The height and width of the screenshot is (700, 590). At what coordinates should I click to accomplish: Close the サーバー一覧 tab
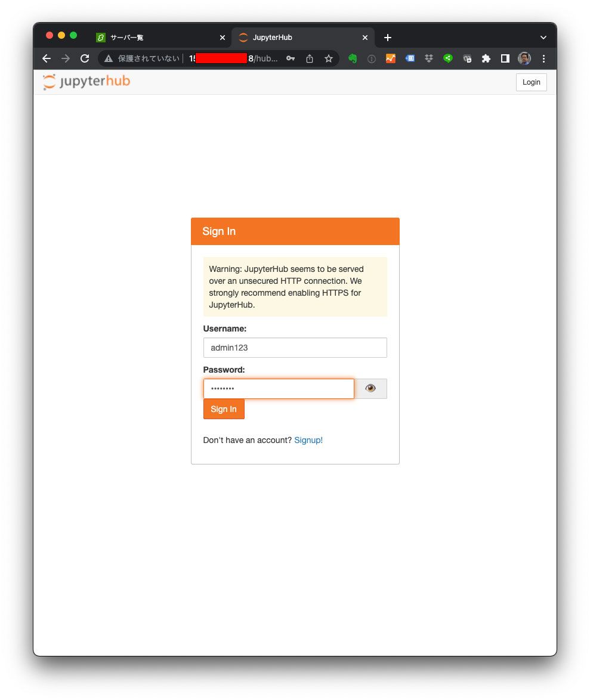(x=223, y=38)
